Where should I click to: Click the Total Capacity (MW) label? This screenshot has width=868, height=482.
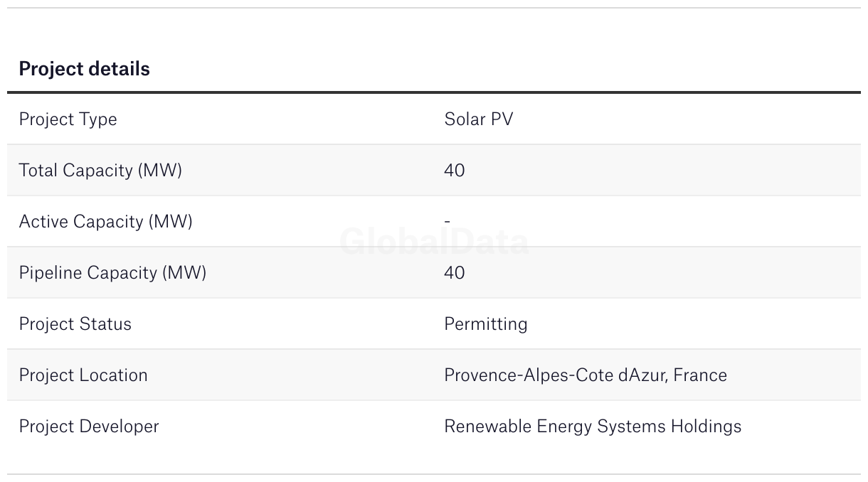100,171
